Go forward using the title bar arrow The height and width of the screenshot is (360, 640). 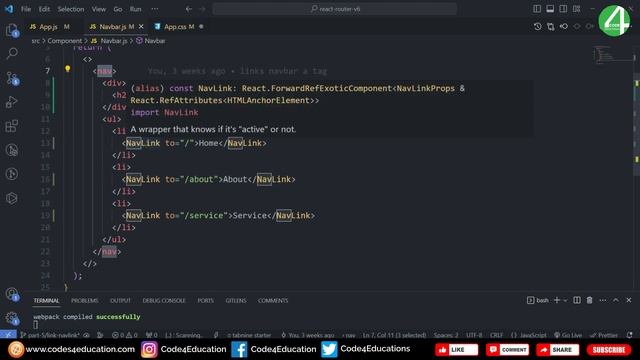point(202,9)
